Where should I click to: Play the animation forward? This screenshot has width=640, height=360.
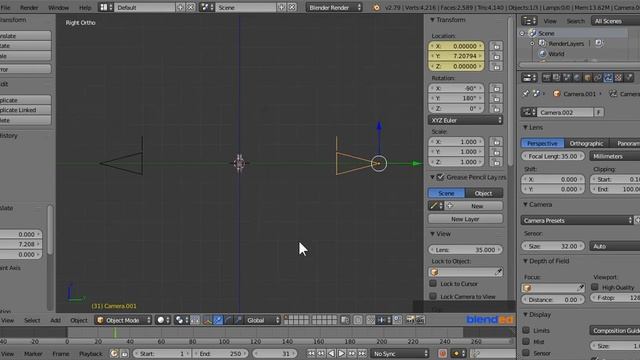[342, 353]
